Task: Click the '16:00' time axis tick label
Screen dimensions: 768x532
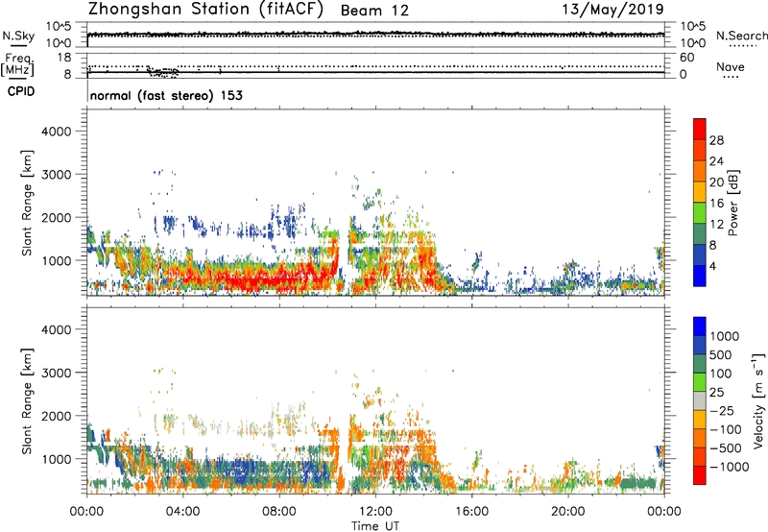Action: (x=471, y=512)
